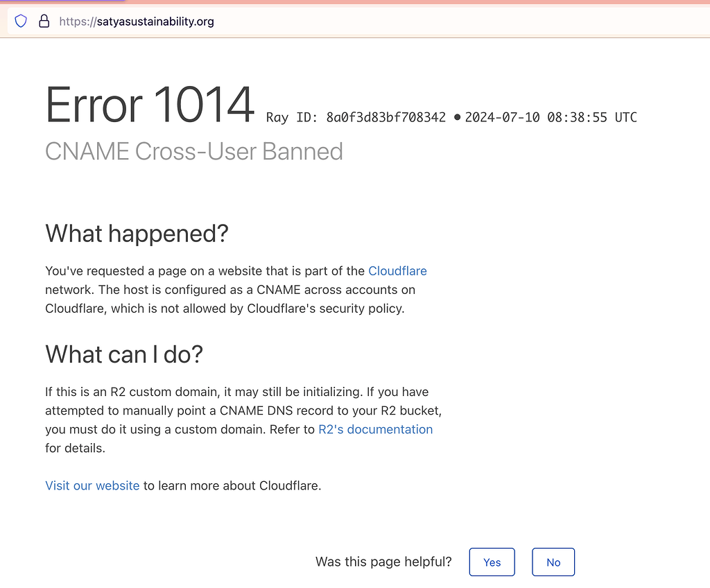Click the Was this page helpful? text
This screenshot has width=710, height=588.
[383, 562]
